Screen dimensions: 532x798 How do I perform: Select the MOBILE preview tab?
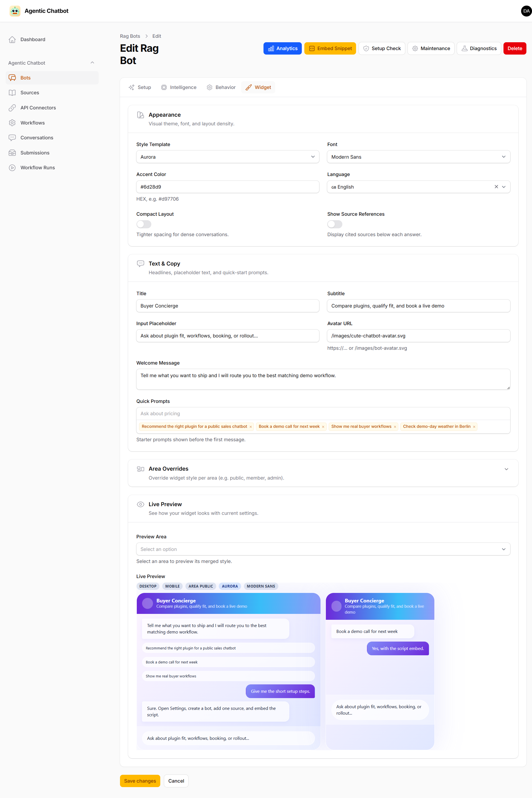(x=172, y=586)
